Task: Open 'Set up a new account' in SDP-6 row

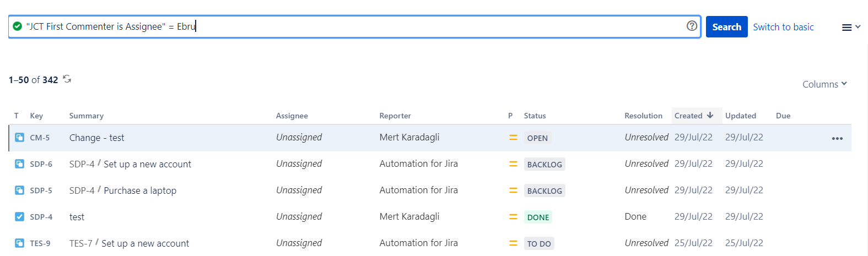Action: tap(147, 164)
